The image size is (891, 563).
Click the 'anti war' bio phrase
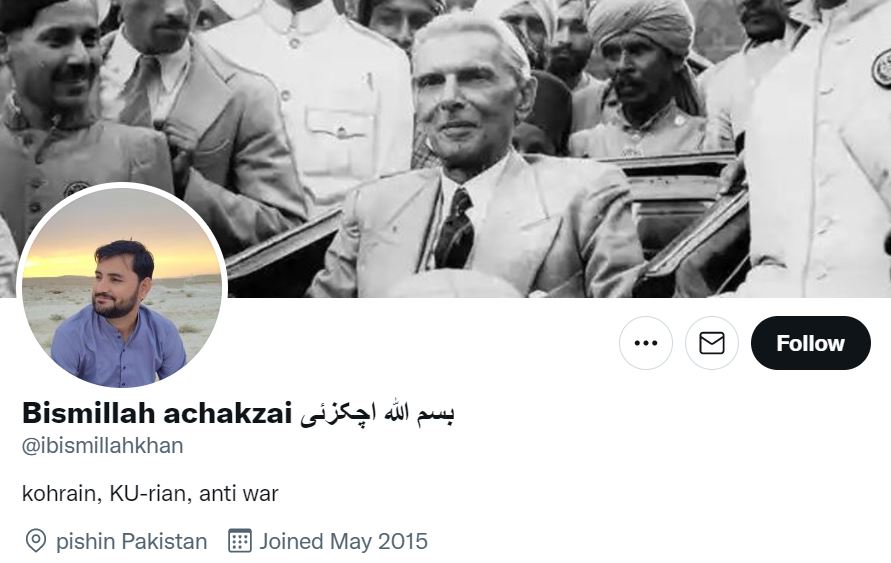[x=239, y=493]
